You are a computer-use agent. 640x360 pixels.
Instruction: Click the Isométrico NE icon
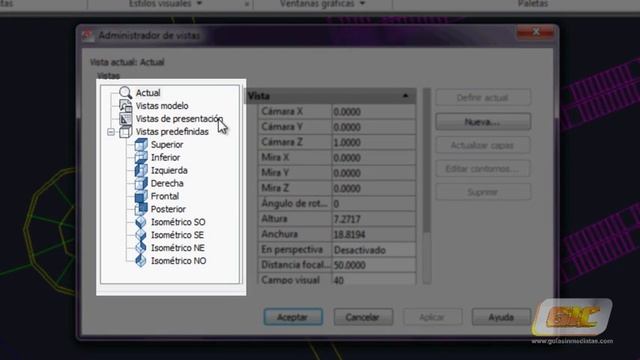(141, 248)
